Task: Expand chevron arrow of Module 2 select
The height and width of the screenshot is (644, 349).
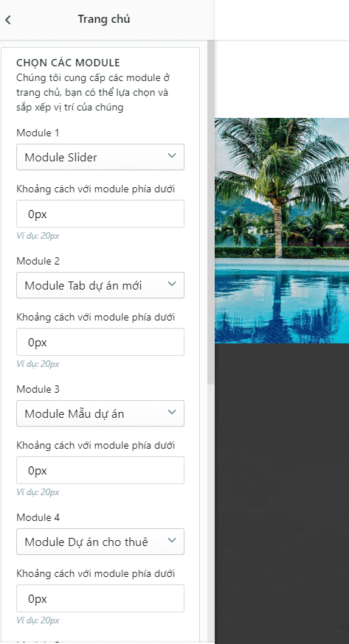Action: pos(172,284)
